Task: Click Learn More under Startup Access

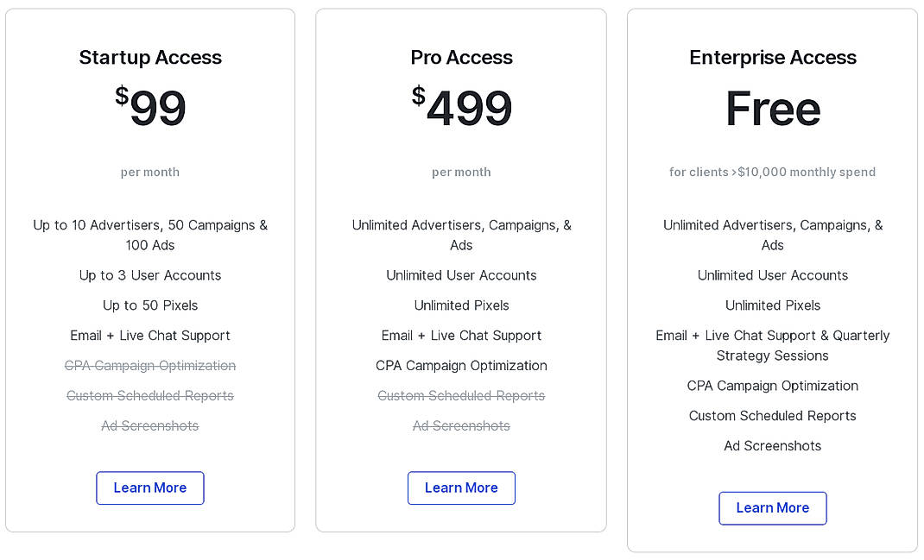Action: [149, 488]
